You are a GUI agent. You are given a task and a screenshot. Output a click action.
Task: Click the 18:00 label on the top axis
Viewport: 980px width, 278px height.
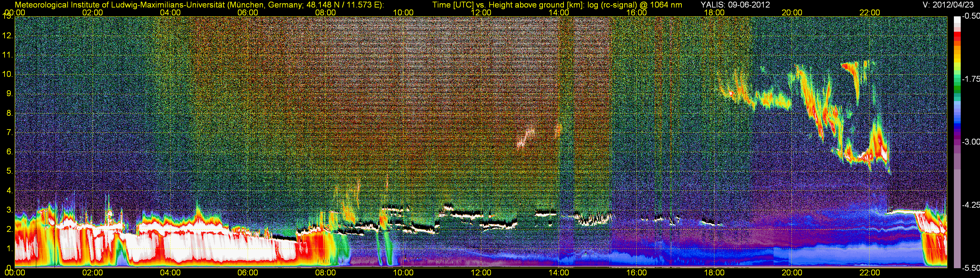714,12
